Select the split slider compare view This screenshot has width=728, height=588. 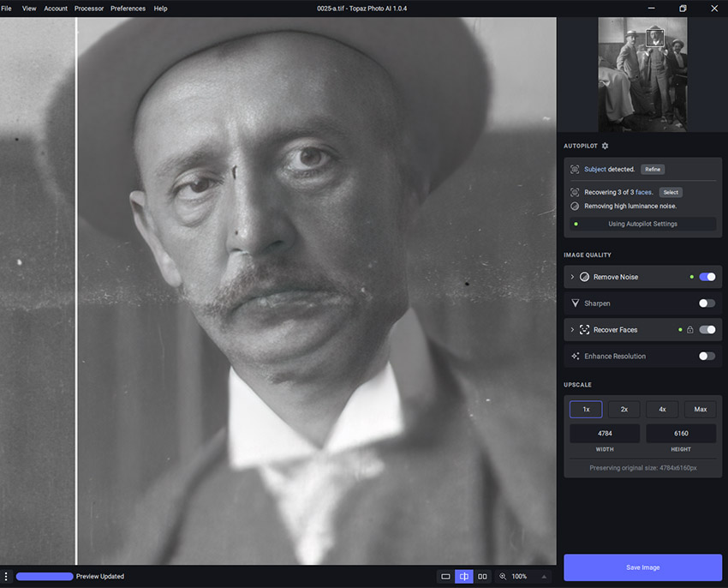tap(464, 577)
